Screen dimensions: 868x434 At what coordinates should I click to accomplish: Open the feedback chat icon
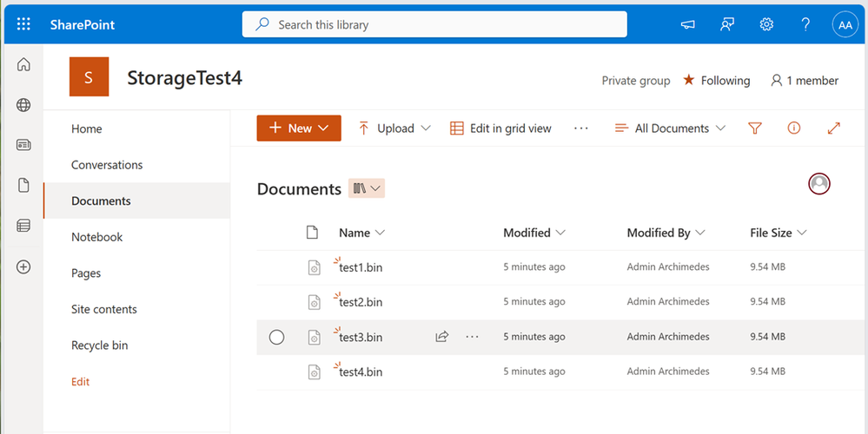[727, 25]
